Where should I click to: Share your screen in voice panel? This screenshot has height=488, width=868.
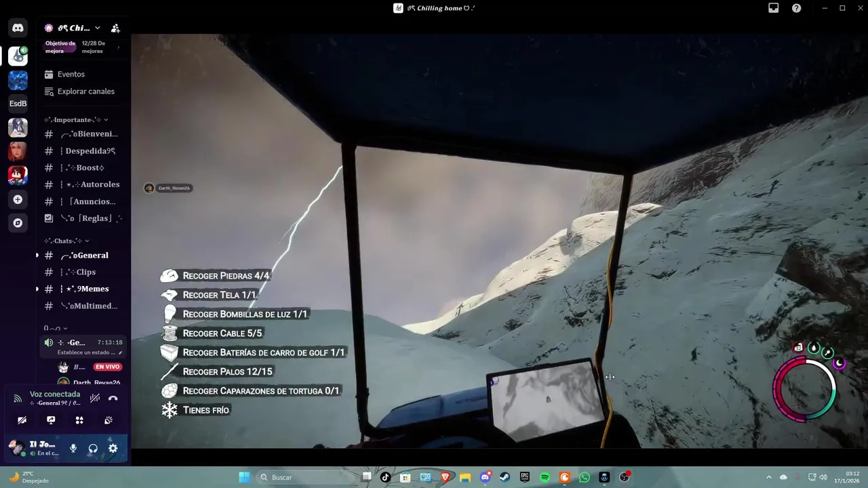(x=51, y=420)
